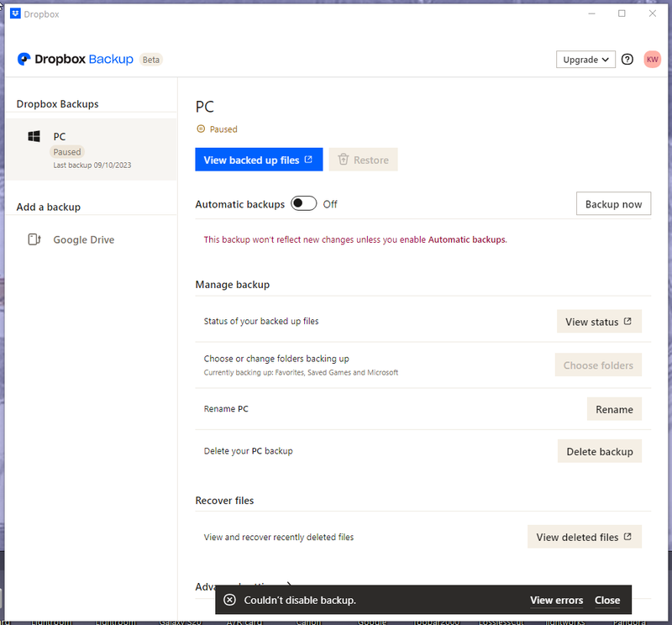Click the Dropbox Backup logo icon
The width and height of the screenshot is (672, 625).
click(x=24, y=60)
